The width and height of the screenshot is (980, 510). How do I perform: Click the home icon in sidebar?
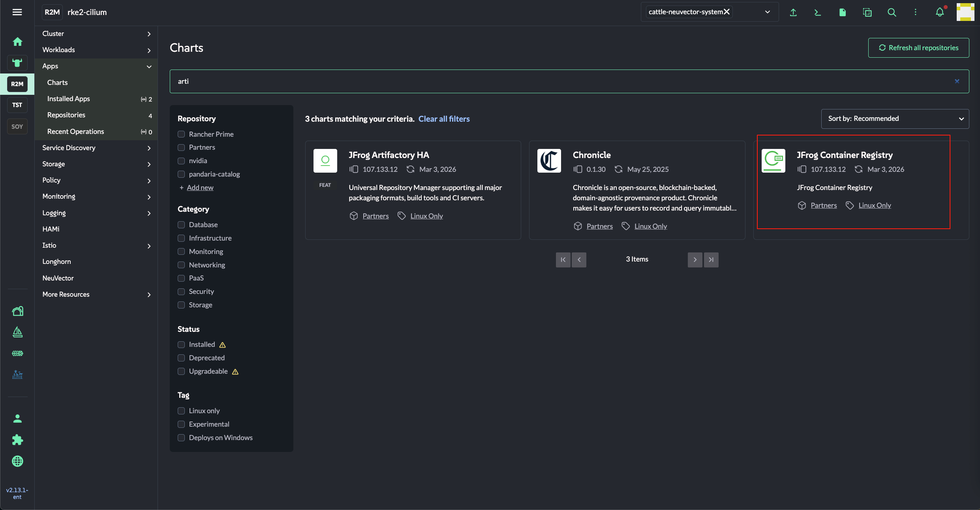tap(17, 41)
